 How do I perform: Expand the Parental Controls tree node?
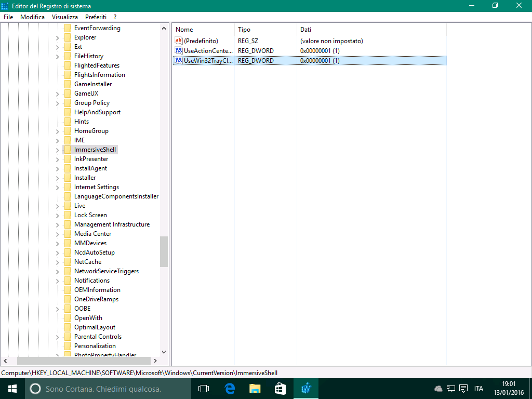57,337
